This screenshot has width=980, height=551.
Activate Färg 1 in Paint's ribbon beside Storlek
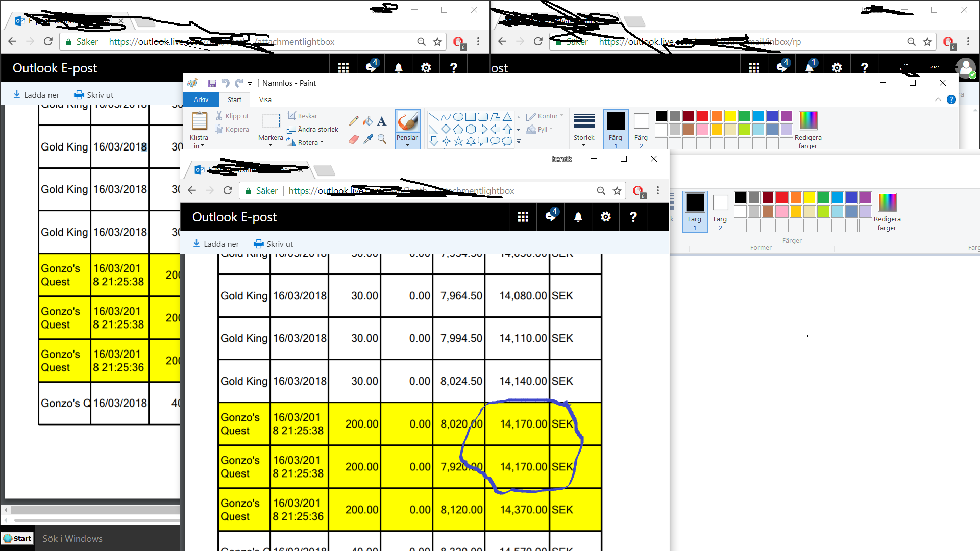pyautogui.click(x=616, y=129)
